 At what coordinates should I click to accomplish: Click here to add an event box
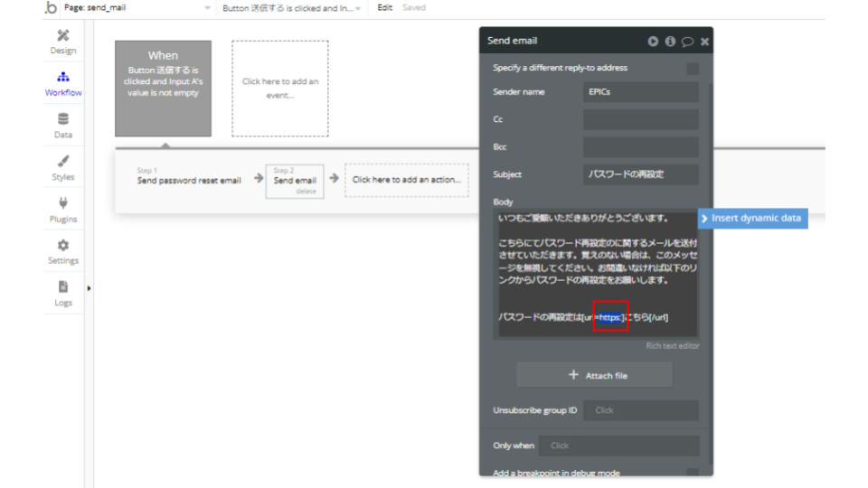pyautogui.click(x=280, y=89)
